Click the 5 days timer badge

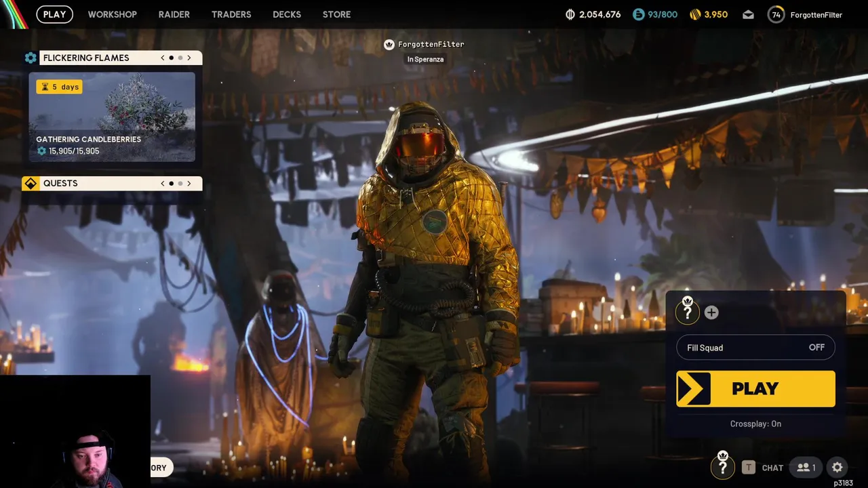click(x=59, y=87)
